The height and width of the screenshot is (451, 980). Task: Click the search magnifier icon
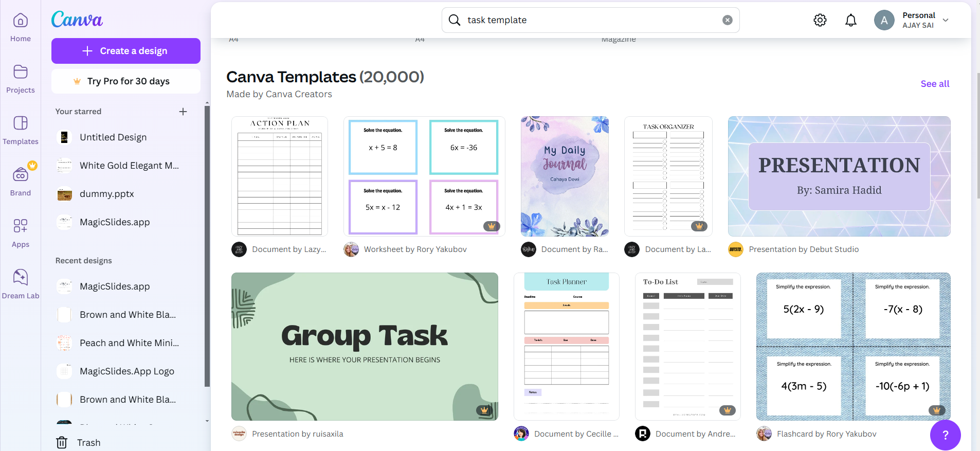point(455,20)
